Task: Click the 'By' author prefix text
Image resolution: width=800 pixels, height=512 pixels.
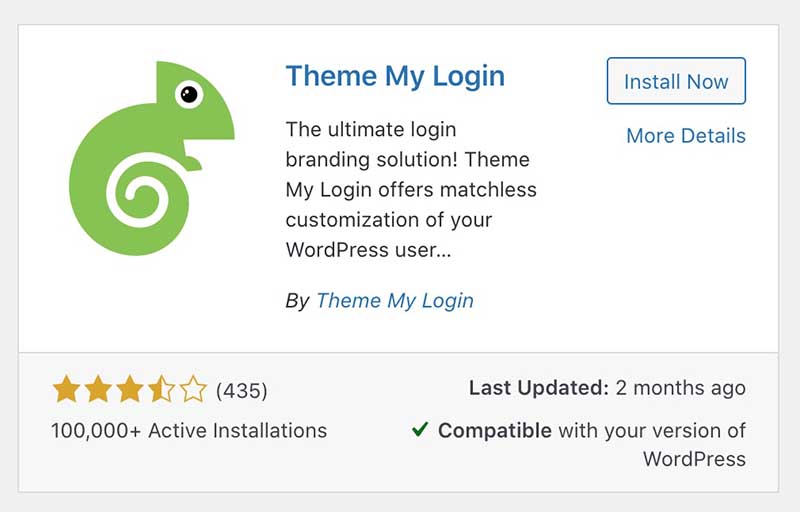Action: click(297, 301)
